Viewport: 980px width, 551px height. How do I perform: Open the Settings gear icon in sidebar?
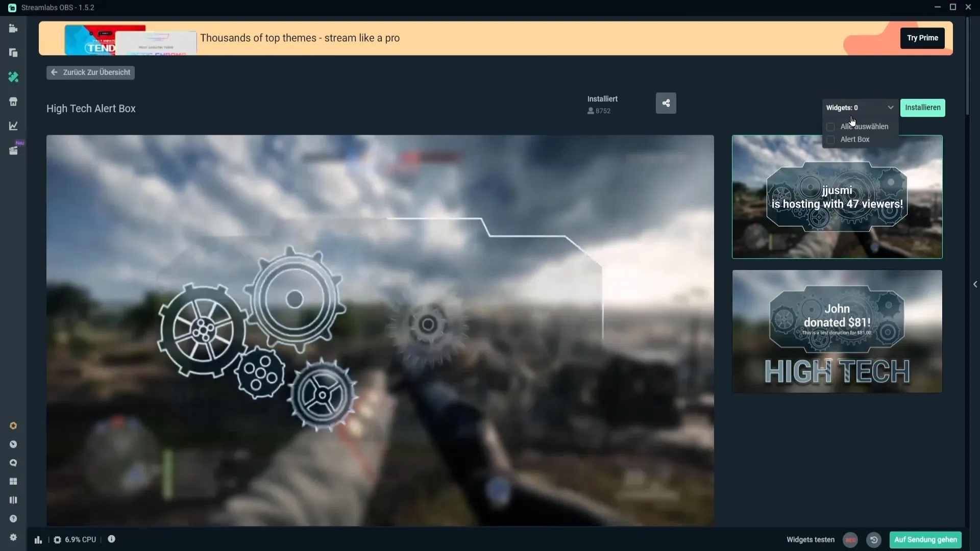(x=13, y=537)
